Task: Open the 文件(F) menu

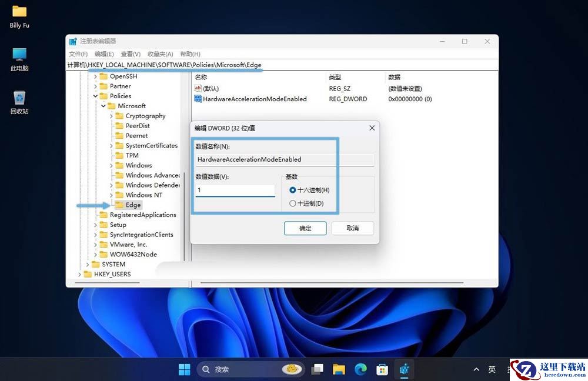Action: [x=78, y=54]
